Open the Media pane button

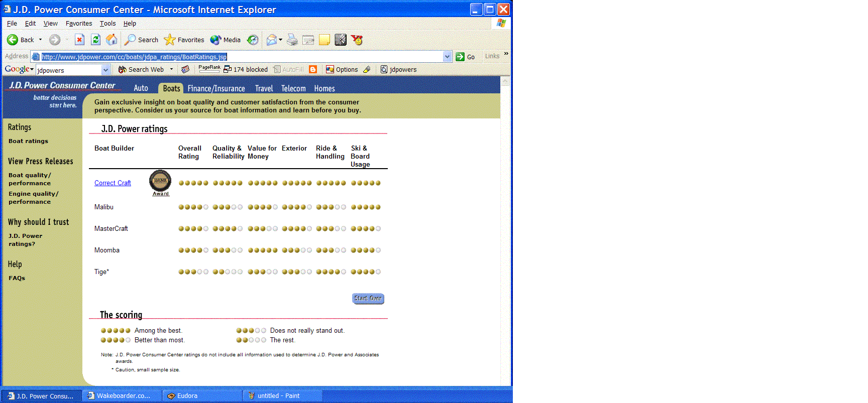(x=225, y=40)
